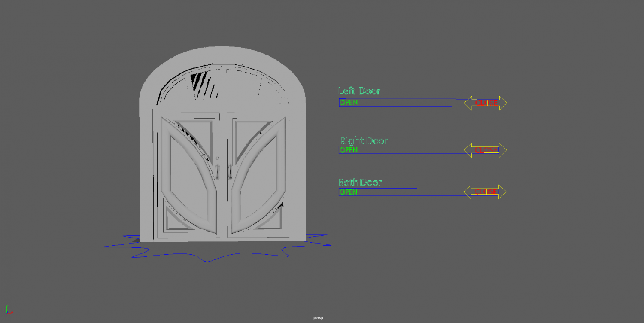
Task: Click the CLOSE text inside the Both Door arrow
Action: (485, 192)
